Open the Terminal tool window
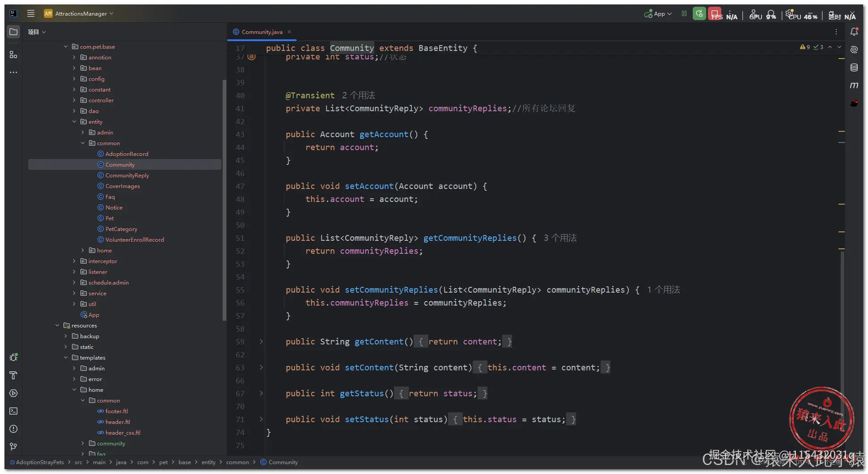 point(13,411)
